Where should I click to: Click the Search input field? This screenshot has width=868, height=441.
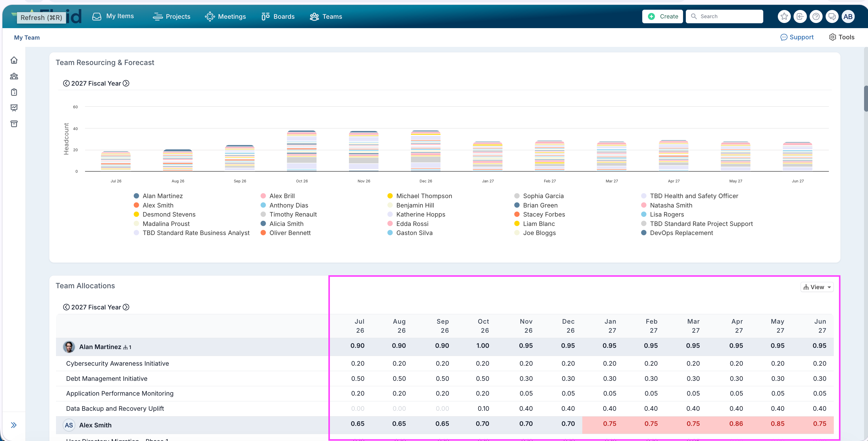[x=725, y=17]
